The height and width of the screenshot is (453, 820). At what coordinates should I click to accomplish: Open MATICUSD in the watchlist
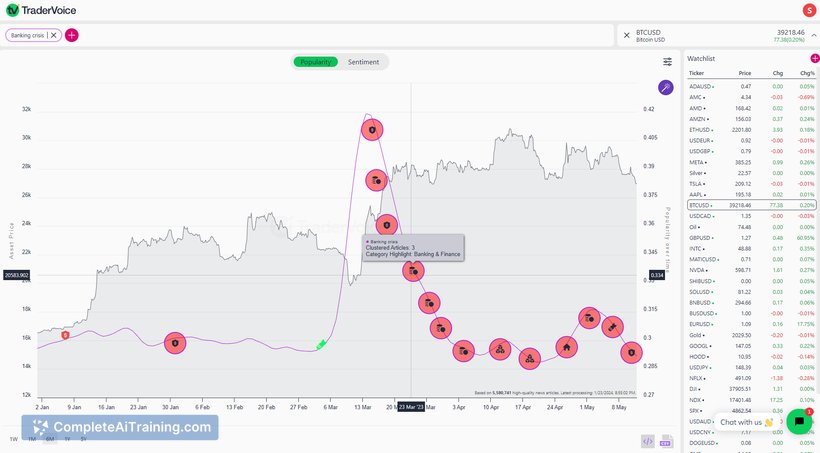click(x=751, y=259)
